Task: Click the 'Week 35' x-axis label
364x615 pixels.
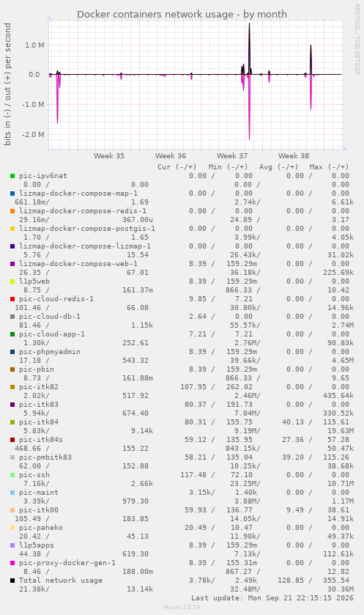Action: coord(109,155)
